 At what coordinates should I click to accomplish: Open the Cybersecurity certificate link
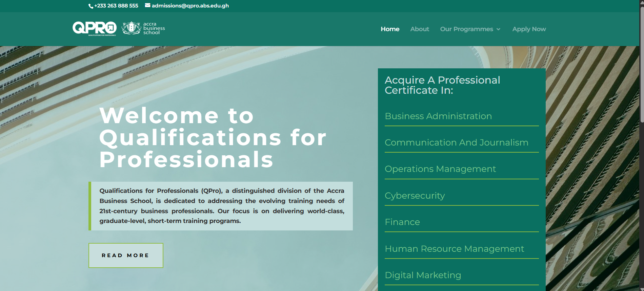tap(415, 196)
